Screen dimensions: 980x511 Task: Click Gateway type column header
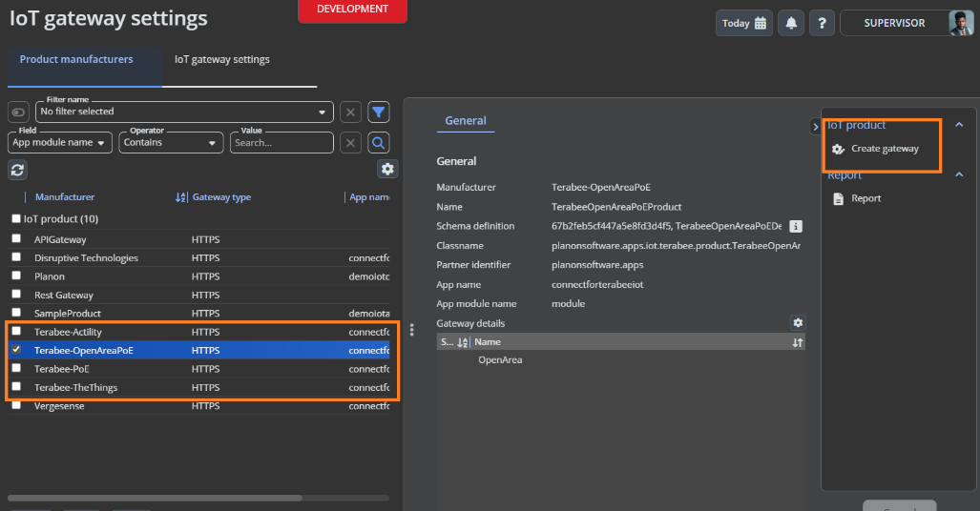222,197
